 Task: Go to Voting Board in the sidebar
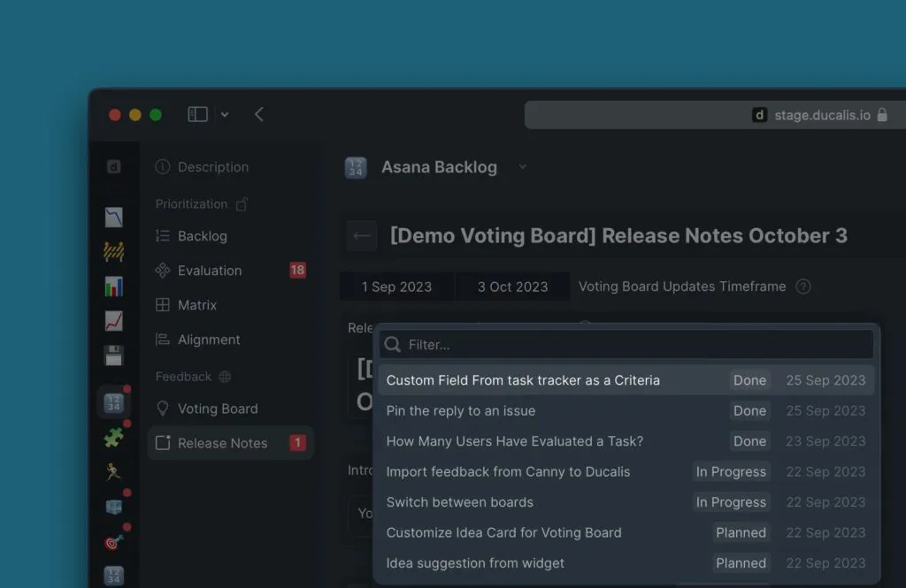pyautogui.click(x=218, y=409)
